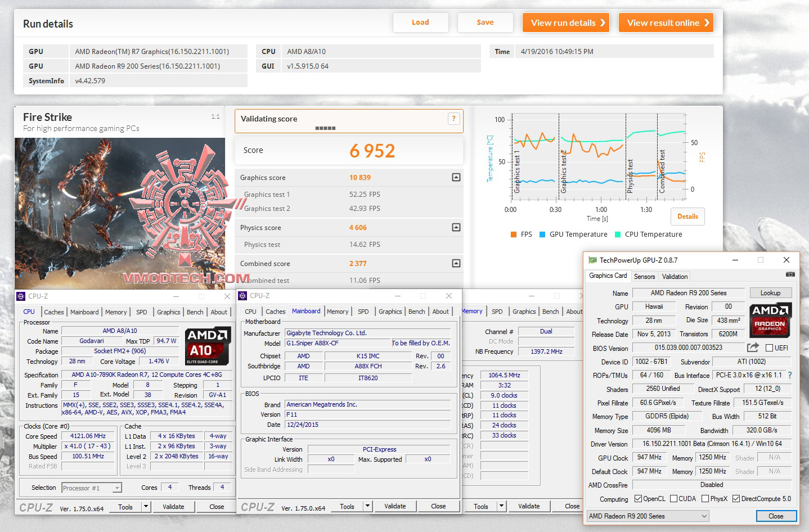
Task: Click Validate in the CPU-Z motherboard window
Action: tap(395, 506)
